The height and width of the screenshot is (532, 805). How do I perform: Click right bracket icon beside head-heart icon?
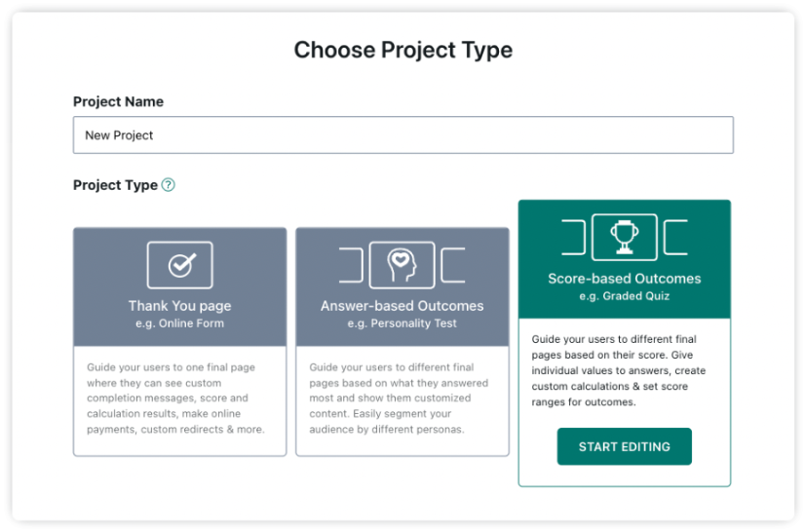point(453,265)
